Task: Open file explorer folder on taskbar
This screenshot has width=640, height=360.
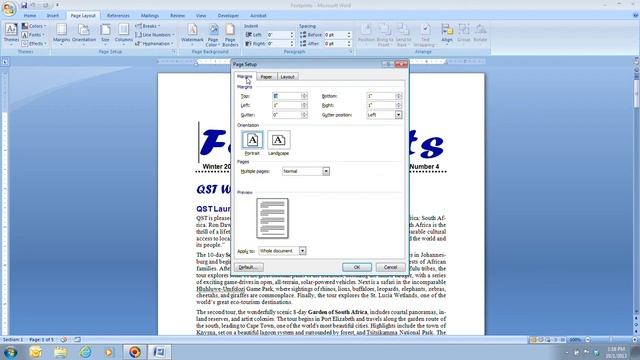Action: pos(60,352)
